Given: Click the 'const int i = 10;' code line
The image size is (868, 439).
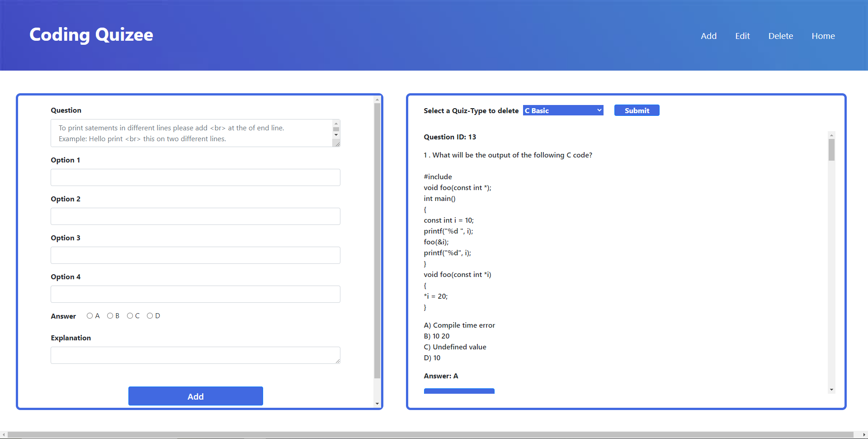Looking at the screenshot, I should (x=449, y=220).
